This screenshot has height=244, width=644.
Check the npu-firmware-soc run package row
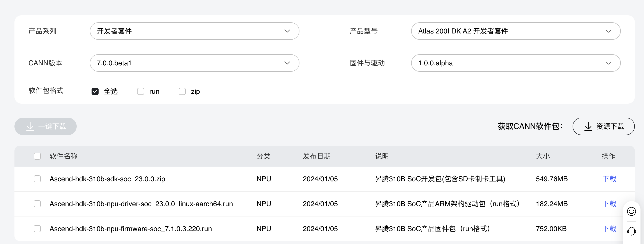pyautogui.click(x=37, y=229)
